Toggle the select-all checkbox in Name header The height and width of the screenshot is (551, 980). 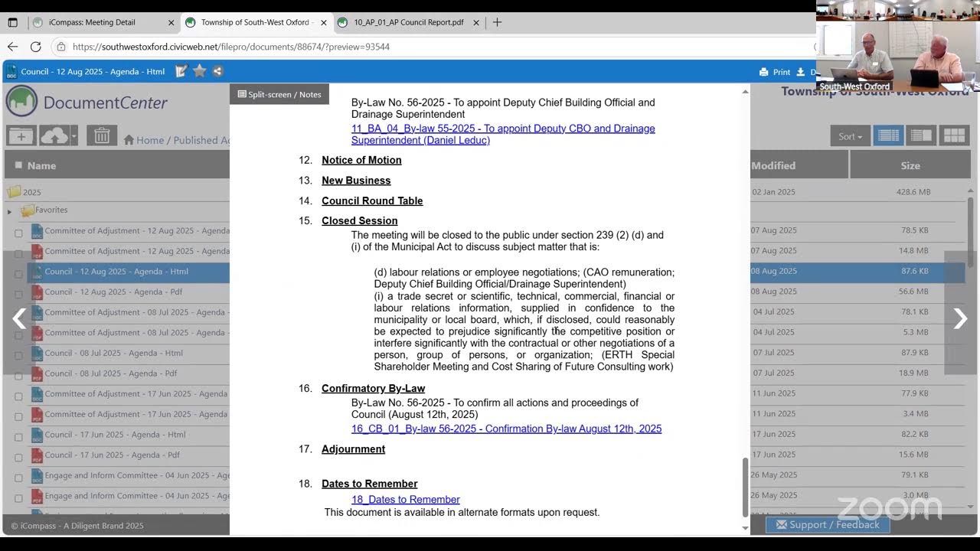(x=18, y=165)
